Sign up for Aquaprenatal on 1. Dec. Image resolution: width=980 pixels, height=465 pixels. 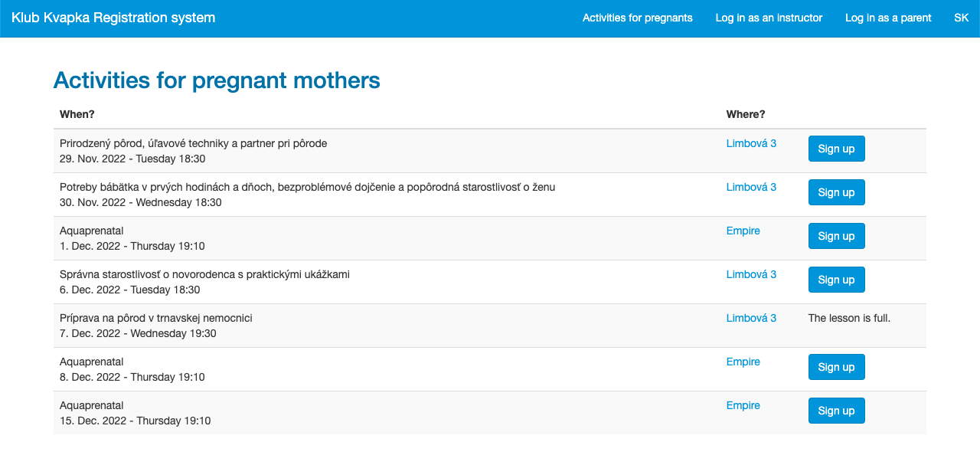point(836,236)
